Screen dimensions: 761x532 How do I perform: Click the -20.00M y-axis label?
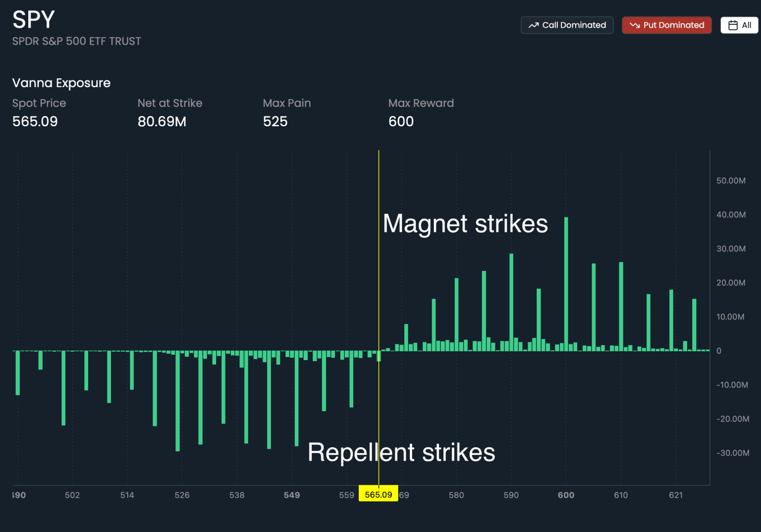[733, 419]
